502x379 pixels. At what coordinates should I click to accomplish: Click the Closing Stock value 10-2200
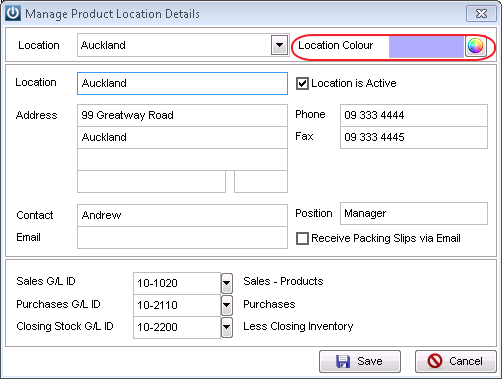[x=177, y=327]
